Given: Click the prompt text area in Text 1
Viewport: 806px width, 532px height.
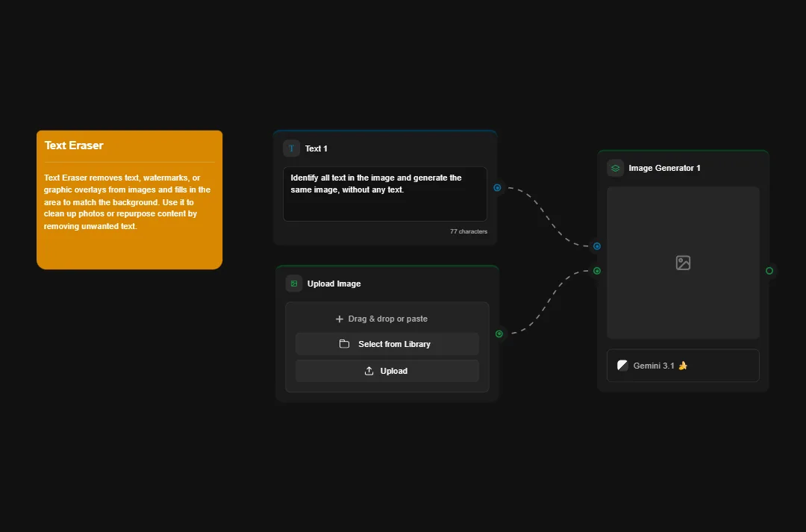Looking at the screenshot, I should (x=384, y=194).
